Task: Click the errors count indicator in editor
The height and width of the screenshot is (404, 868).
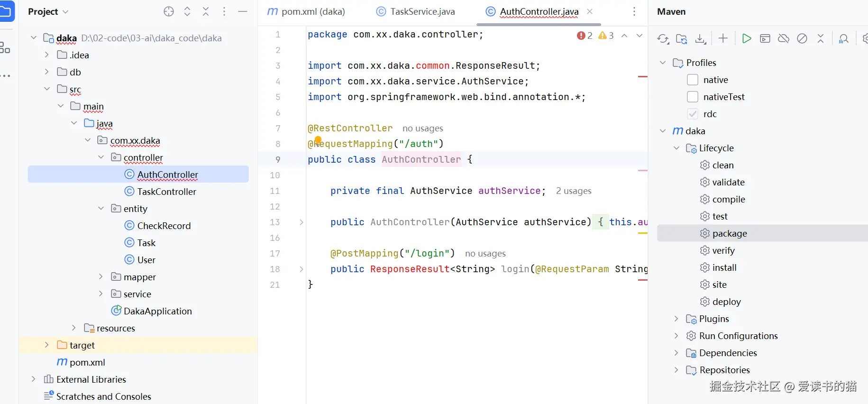Action: pyautogui.click(x=585, y=36)
